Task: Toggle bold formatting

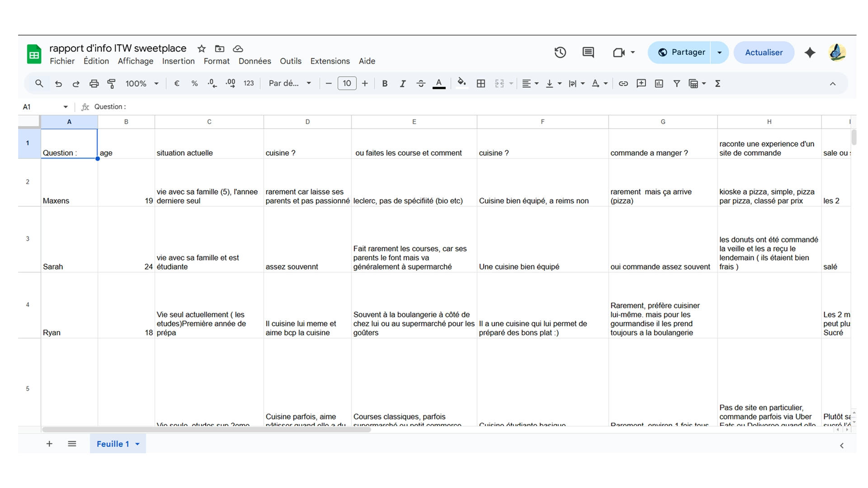Action: 385,84
